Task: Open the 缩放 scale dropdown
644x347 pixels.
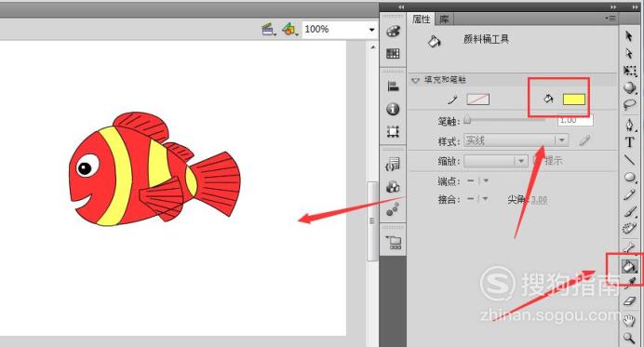Action: tap(496, 161)
